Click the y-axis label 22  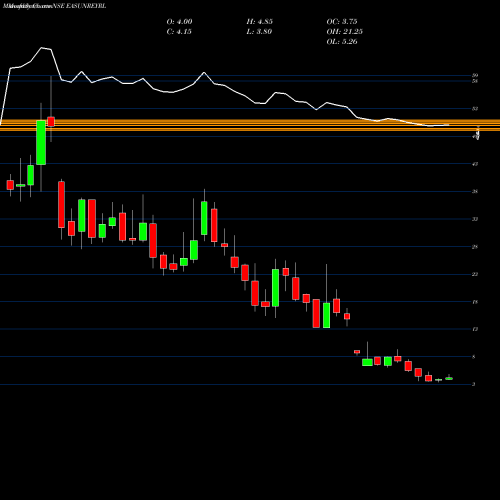tap(475, 274)
